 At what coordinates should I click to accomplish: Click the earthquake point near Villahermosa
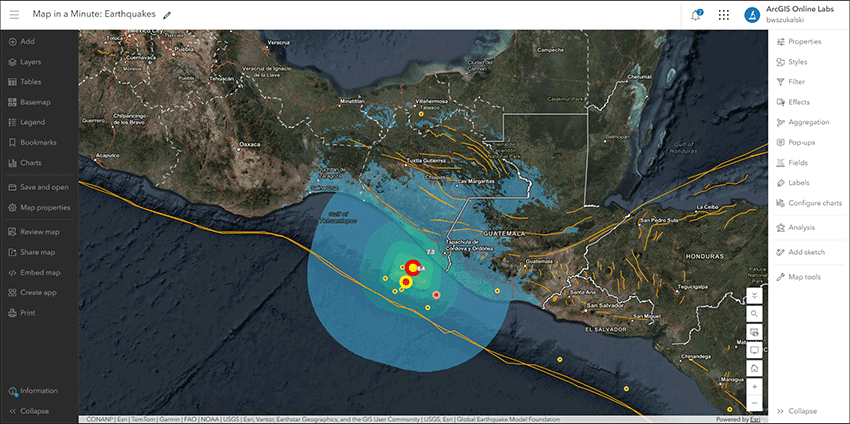(x=421, y=114)
